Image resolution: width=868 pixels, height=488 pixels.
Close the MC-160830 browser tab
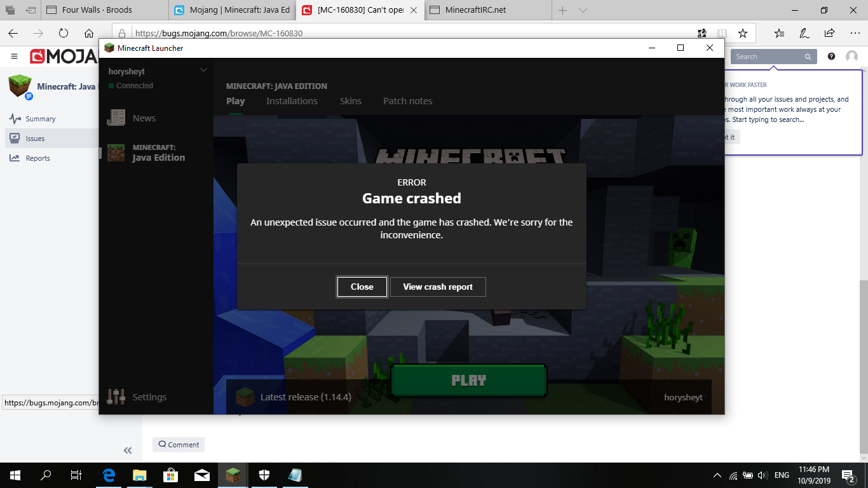[x=412, y=10]
